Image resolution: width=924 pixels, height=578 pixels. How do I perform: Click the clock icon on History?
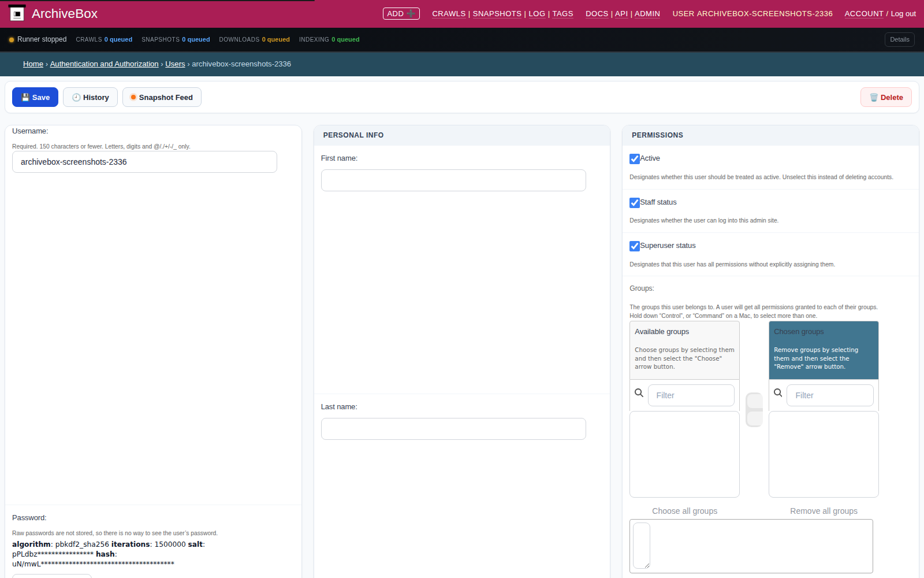pyautogui.click(x=76, y=97)
